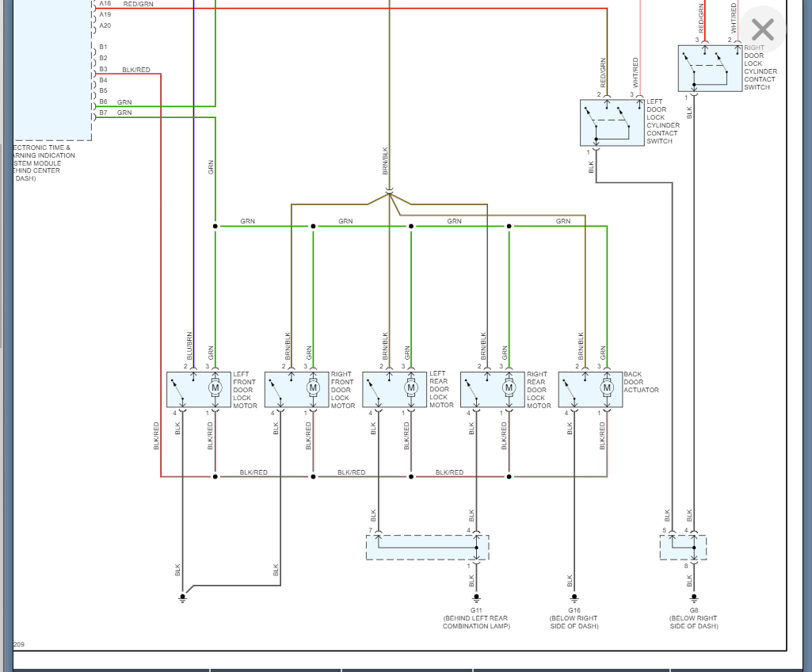
Task: Click the Back Door Actuator text label
Action: (641, 382)
